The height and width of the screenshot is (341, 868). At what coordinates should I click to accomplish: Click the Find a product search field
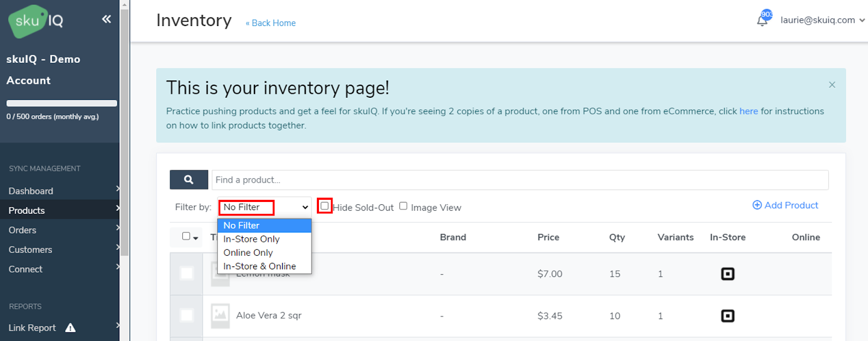tap(520, 180)
